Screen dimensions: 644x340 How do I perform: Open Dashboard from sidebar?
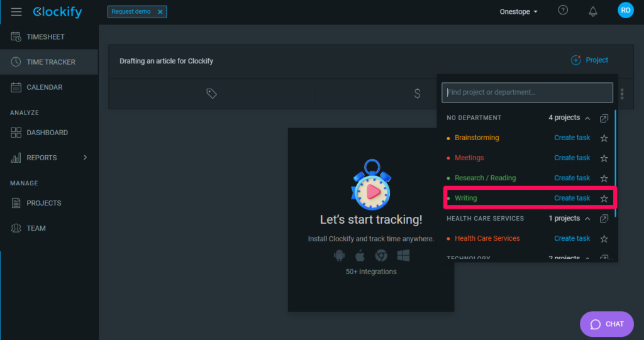(x=49, y=133)
